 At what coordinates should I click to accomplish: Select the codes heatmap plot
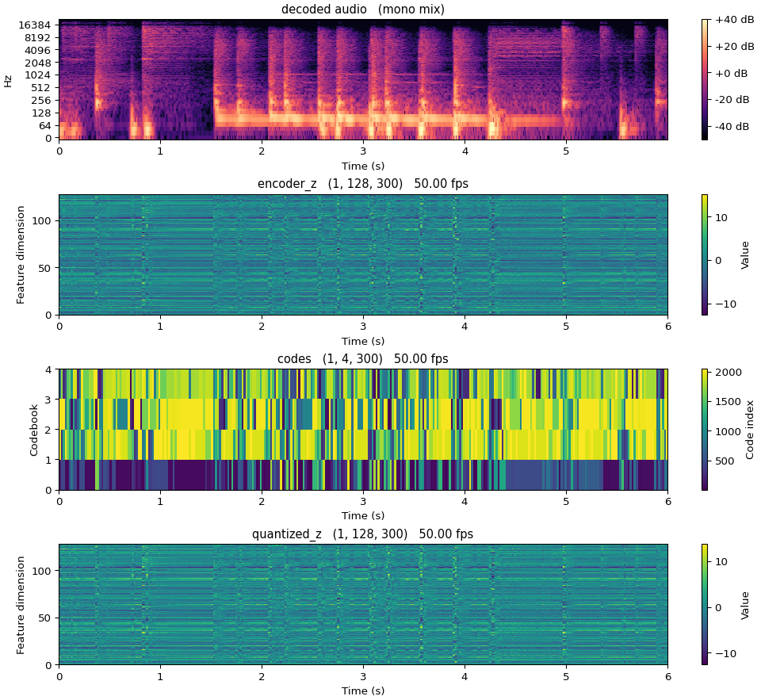[364, 430]
